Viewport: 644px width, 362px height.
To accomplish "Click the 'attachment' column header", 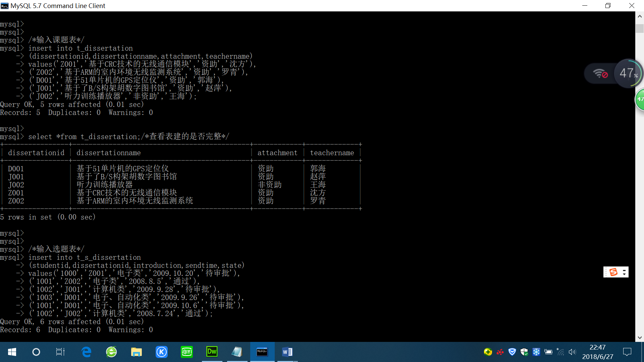I will [x=277, y=153].
